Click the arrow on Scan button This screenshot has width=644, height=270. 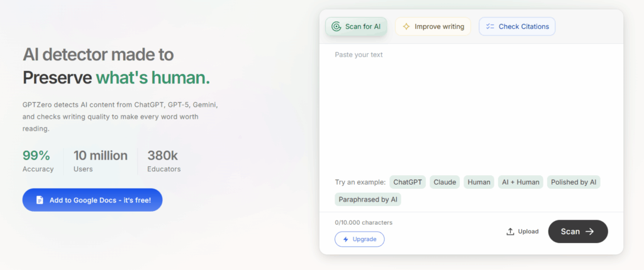589,232
